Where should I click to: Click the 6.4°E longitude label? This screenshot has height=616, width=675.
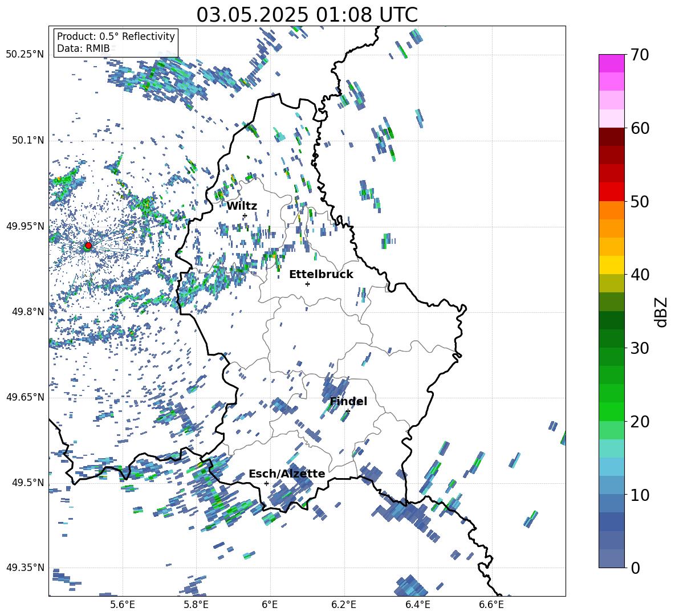tap(417, 605)
